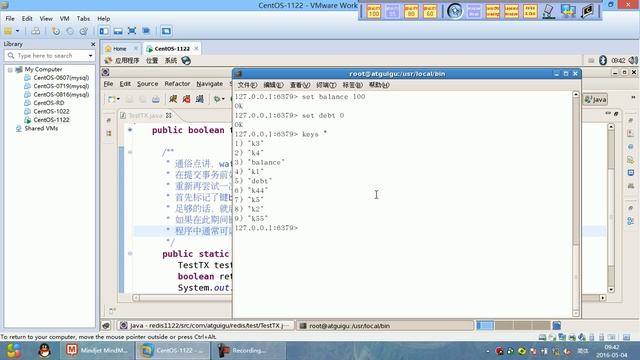Click the Java TestTX guest taskbar button
Viewport: 640px width, 360px height.
point(206,326)
